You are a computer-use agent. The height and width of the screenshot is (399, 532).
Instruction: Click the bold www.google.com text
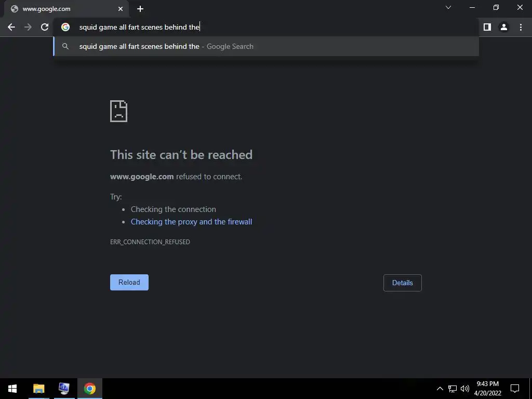(x=142, y=177)
